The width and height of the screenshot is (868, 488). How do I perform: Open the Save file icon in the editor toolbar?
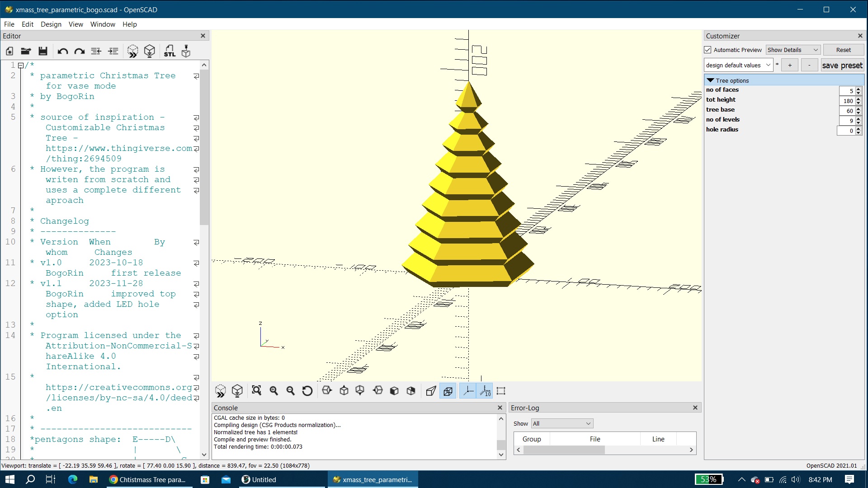(x=43, y=51)
